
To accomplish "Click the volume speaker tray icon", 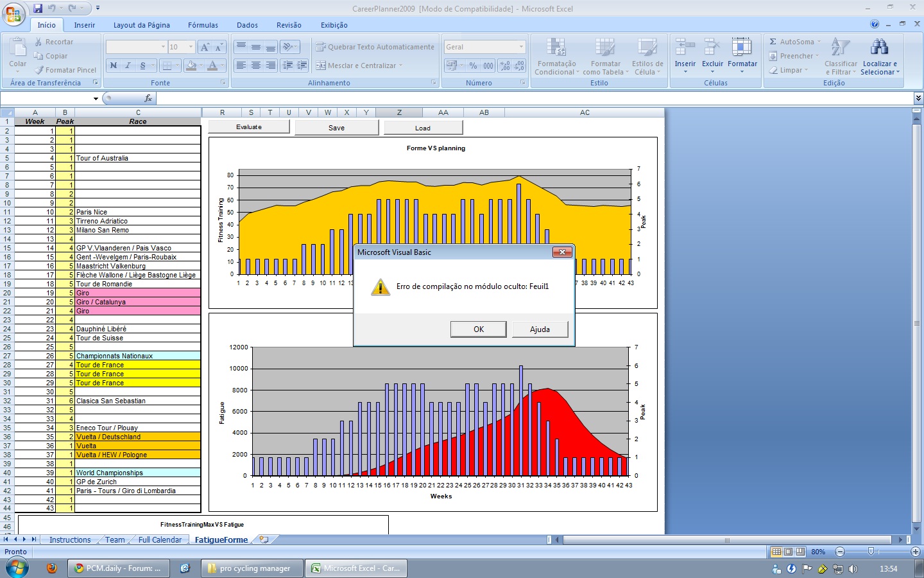I will [853, 569].
